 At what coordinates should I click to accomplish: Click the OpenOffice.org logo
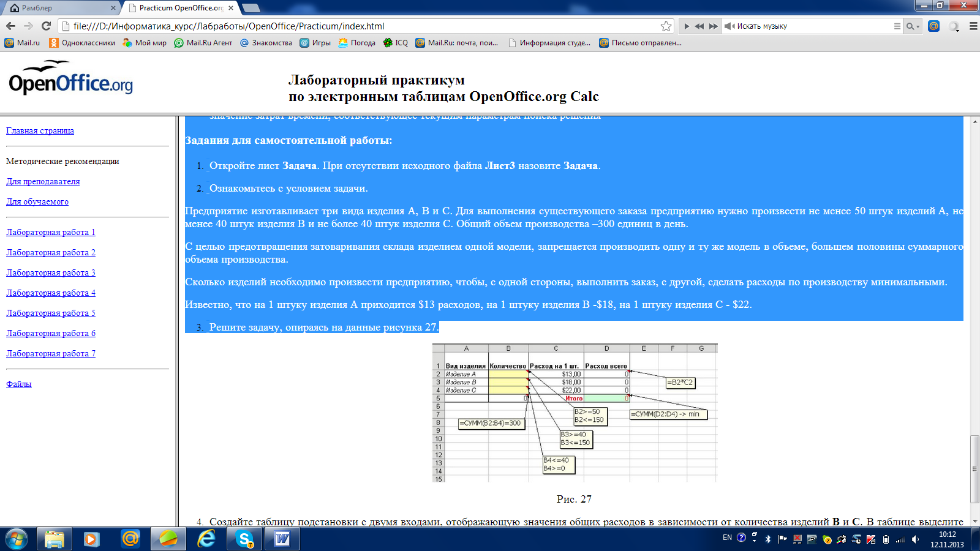(70, 78)
